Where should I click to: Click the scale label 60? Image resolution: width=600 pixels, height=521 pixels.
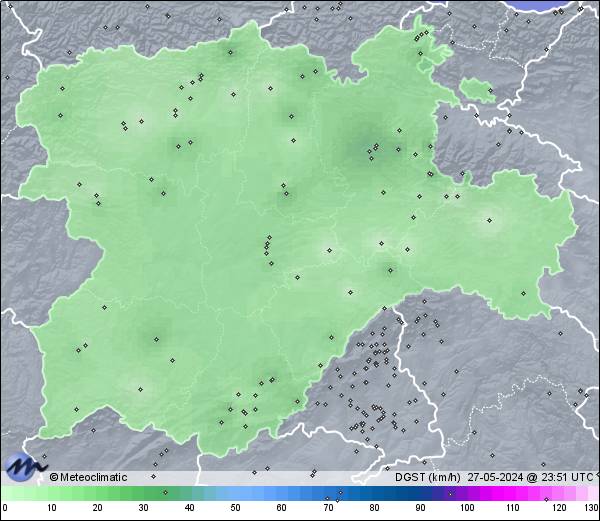point(282,508)
